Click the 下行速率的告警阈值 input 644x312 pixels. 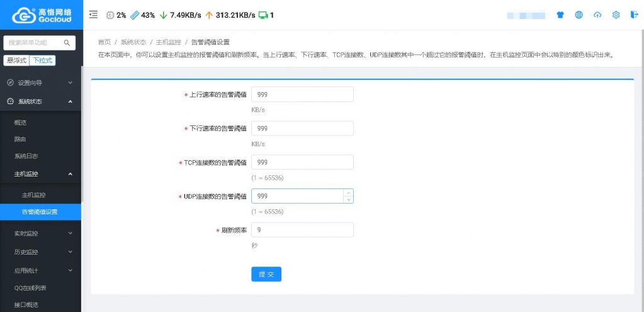coord(302,128)
